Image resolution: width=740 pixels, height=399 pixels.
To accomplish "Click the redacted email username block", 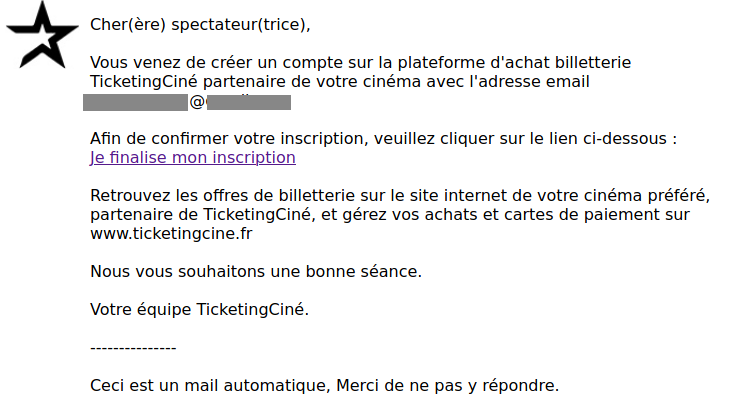I will 135,102.
